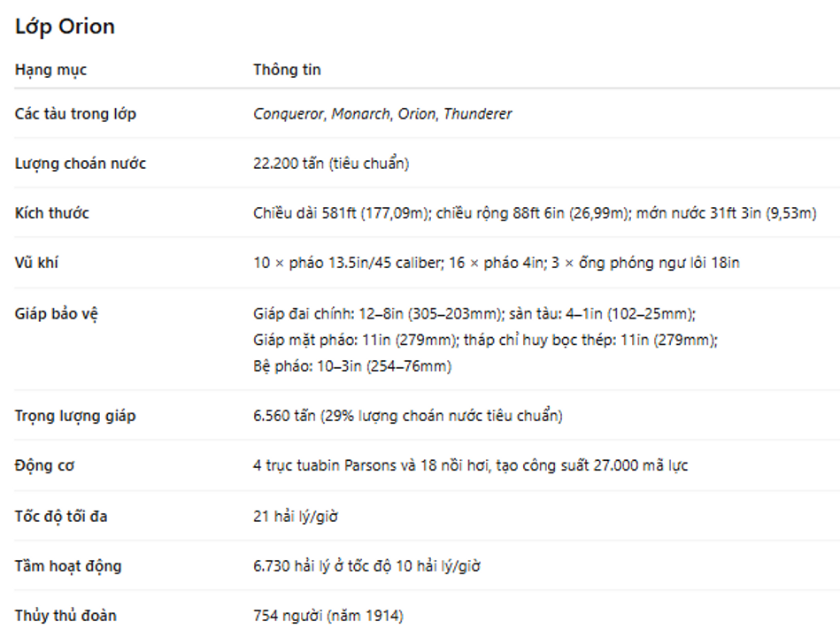Select the "Giáp bảo vệ" row label
Viewport: 840px width, 637px height.
pos(56,314)
